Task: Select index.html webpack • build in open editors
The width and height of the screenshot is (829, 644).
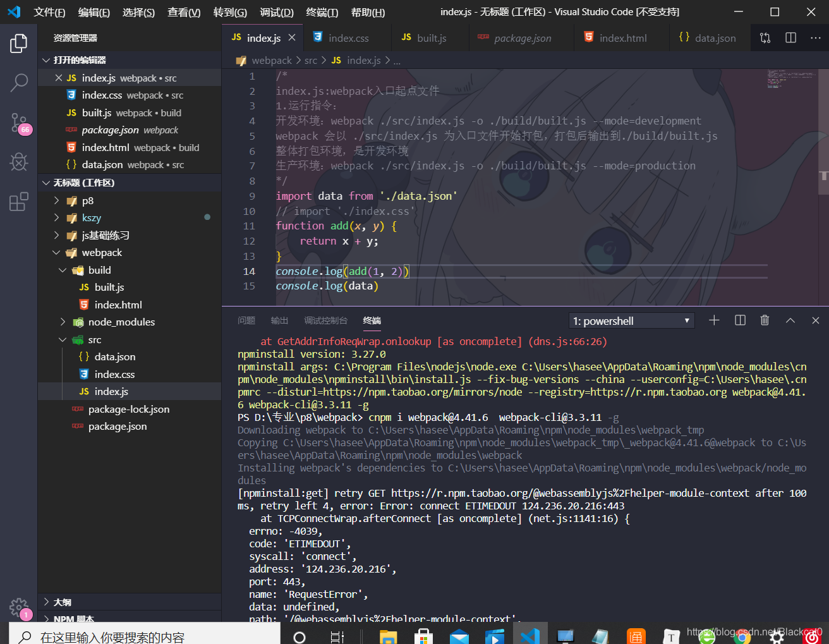Action: (x=130, y=147)
